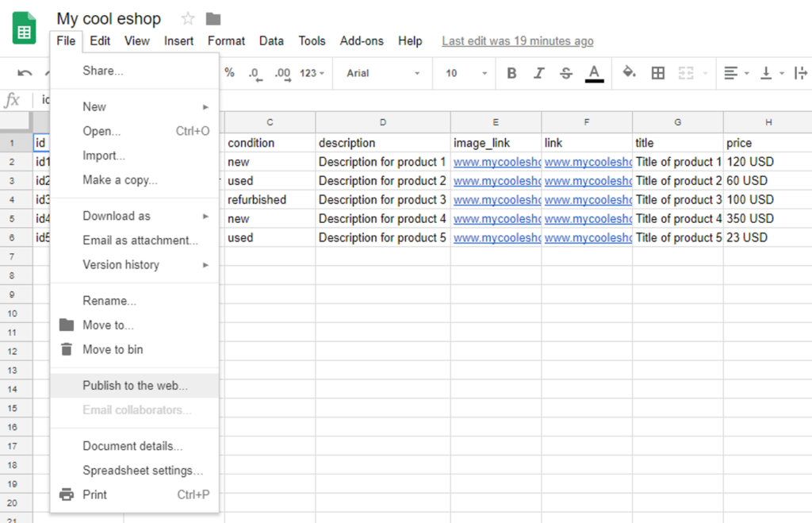
Task: Click the folder icon beside Move to
Action: pyautogui.click(x=67, y=325)
